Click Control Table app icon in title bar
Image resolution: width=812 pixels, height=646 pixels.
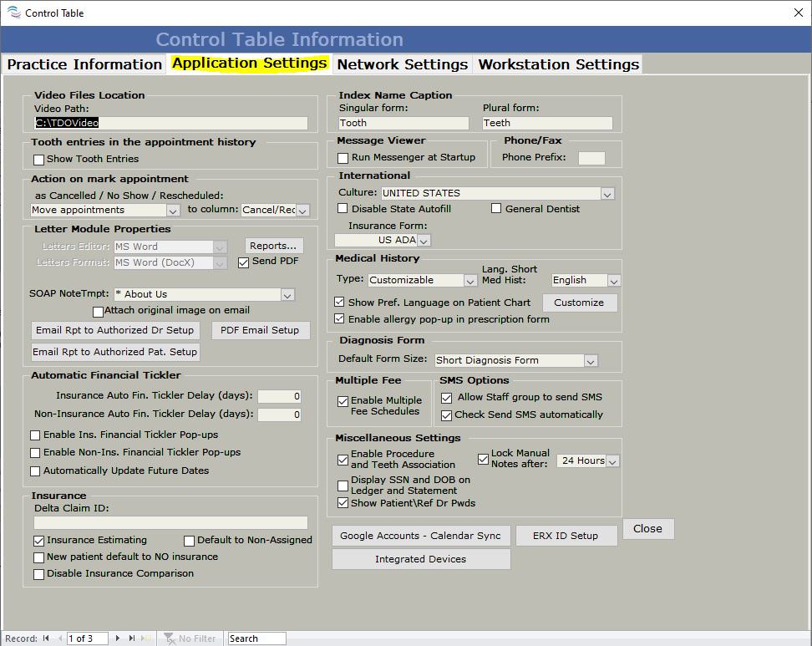(x=13, y=13)
